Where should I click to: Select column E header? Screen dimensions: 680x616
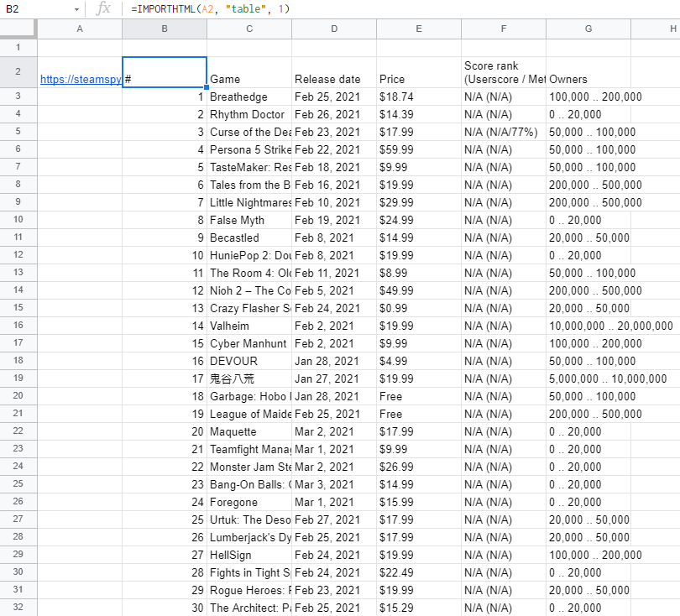coord(419,29)
